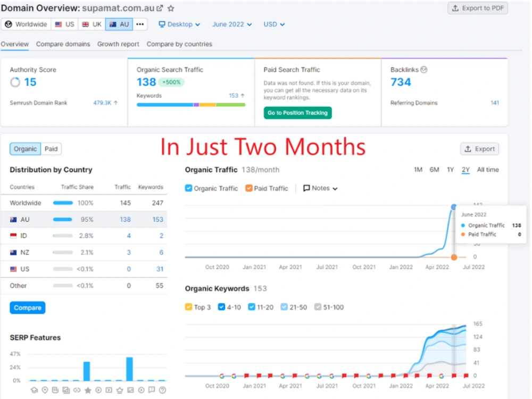Toggle the Organic Traffic checkbox
Screen dimensions: 532x399
point(189,188)
